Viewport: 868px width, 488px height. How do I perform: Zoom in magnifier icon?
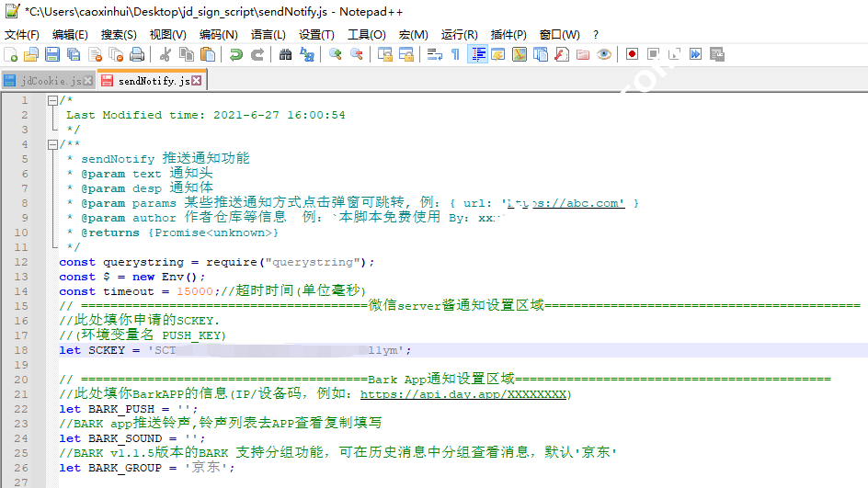tap(335, 54)
